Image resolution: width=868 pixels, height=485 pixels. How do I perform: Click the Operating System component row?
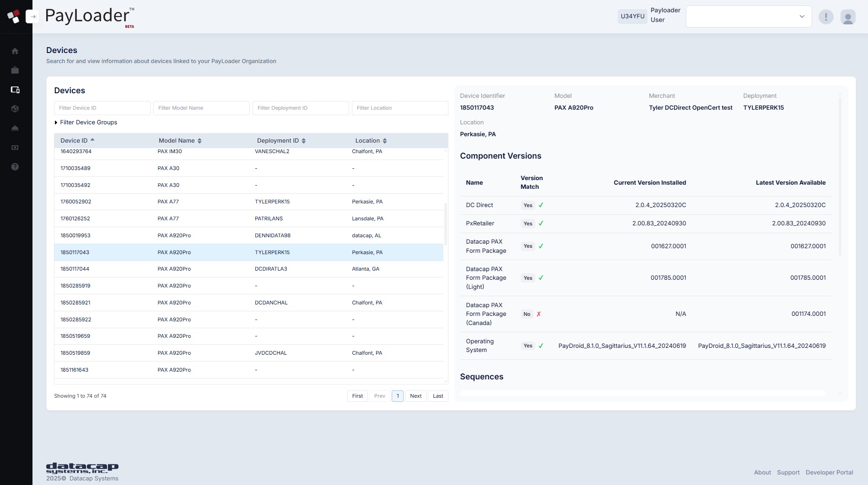[646, 346]
